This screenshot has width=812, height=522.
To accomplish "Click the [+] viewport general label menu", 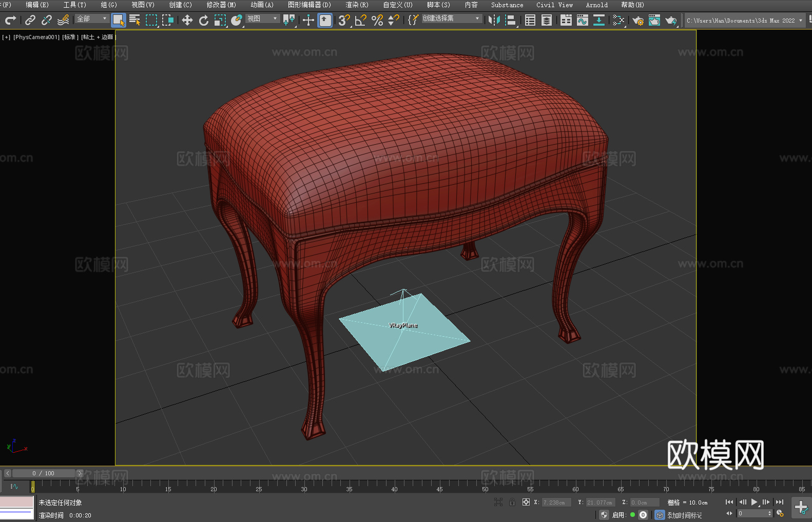I will [6, 37].
